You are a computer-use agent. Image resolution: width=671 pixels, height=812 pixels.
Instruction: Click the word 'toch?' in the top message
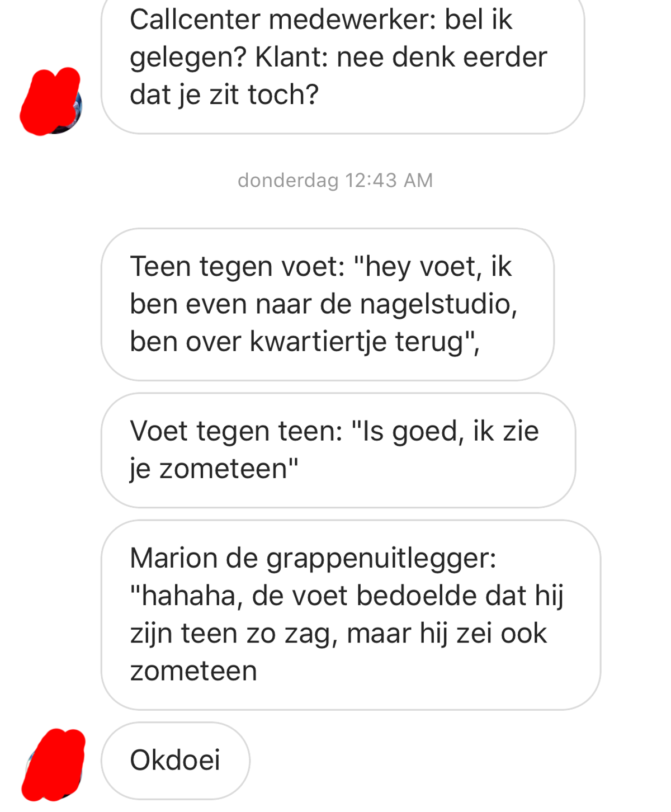coord(283,95)
